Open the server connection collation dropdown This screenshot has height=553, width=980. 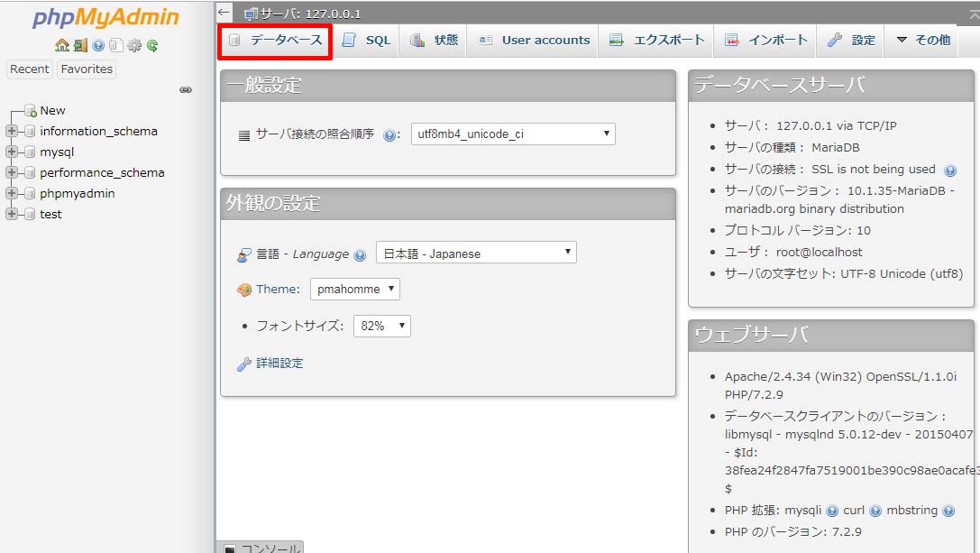(x=513, y=134)
